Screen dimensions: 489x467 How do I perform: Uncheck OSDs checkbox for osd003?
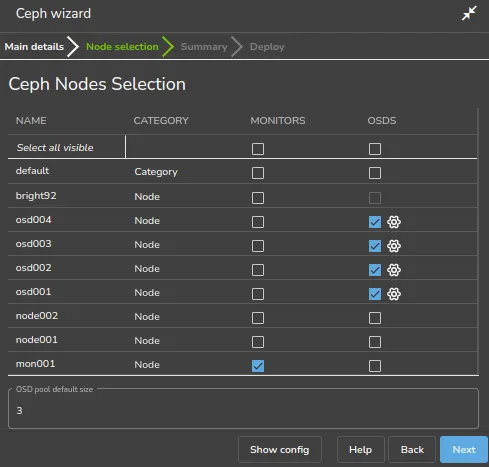coord(375,246)
